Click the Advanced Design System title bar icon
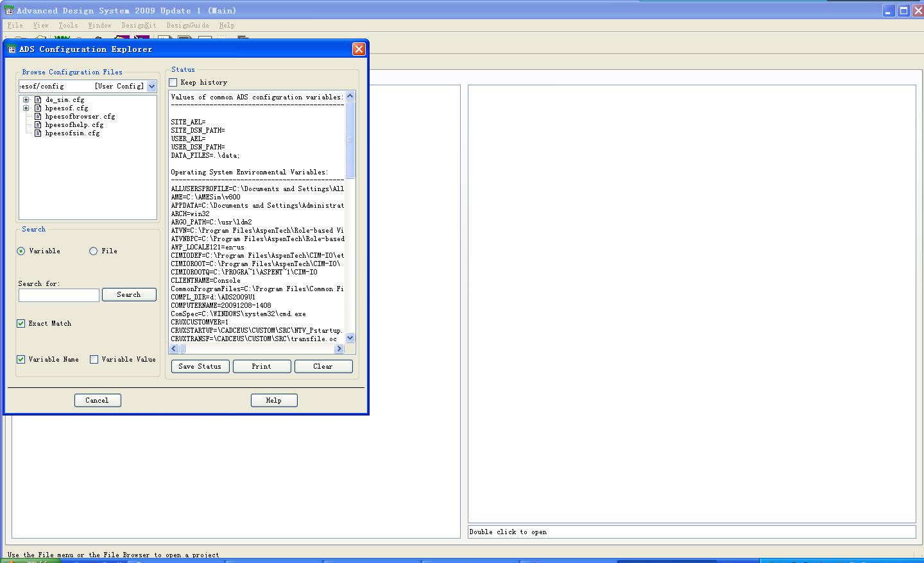The width and height of the screenshot is (924, 563). [x=9, y=10]
